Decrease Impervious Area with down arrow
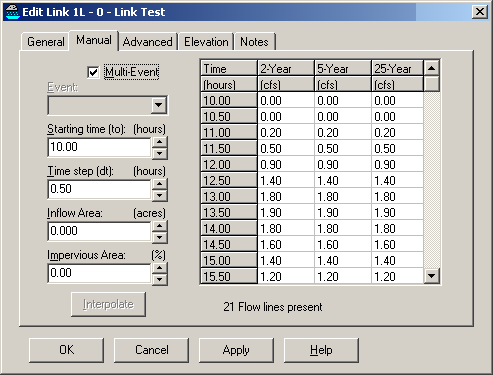 pos(160,279)
